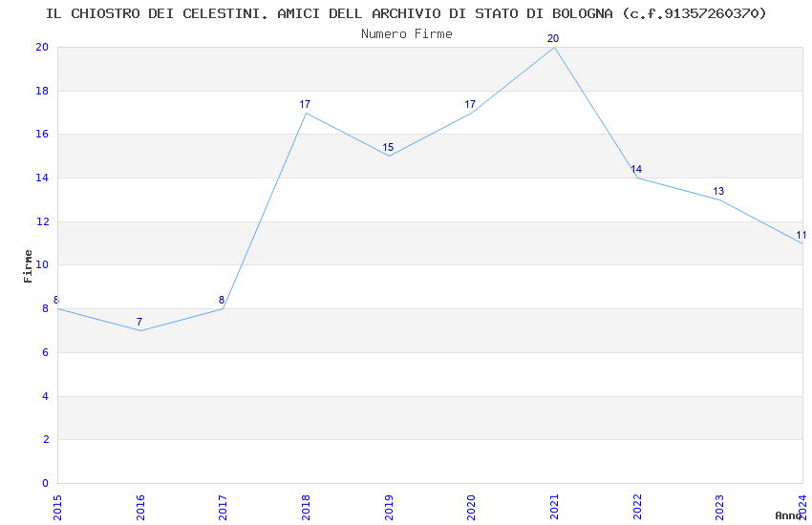The height and width of the screenshot is (525, 812).
Task: Click the data label 20 at 2021
Action: point(553,39)
